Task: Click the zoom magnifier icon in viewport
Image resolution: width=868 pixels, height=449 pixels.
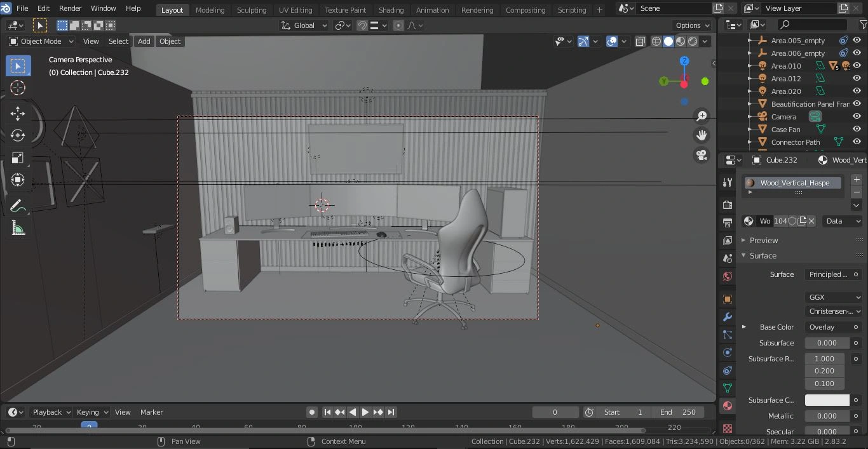Action: 702,116
